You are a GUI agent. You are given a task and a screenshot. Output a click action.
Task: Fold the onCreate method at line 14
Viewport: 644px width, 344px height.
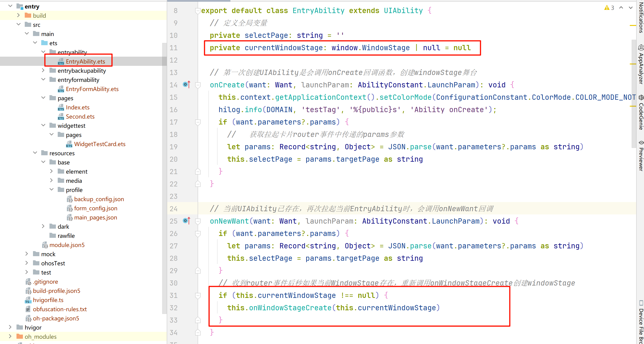coord(198,85)
